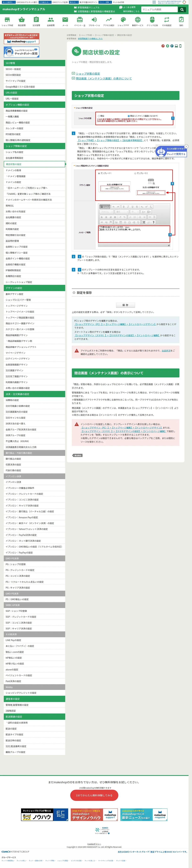Open the 事業サービス globe icon
The width and height of the screenshot is (192, 868).
click(x=137, y=19)
